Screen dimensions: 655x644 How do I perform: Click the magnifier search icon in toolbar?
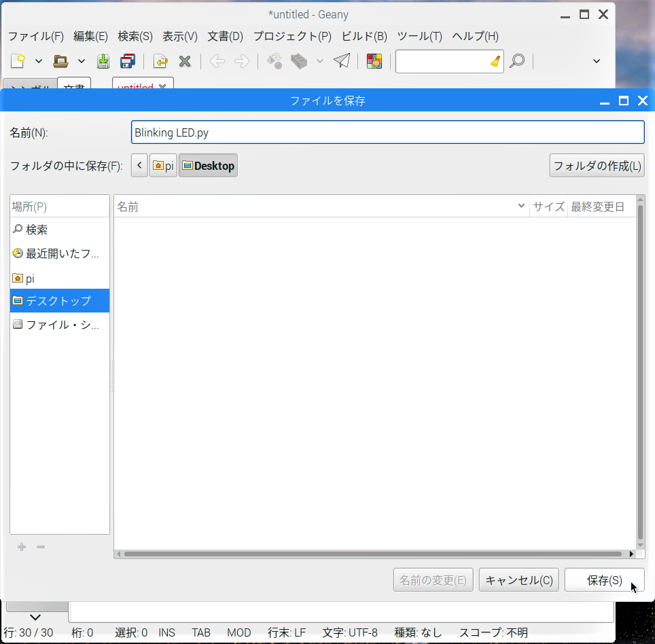(x=517, y=61)
